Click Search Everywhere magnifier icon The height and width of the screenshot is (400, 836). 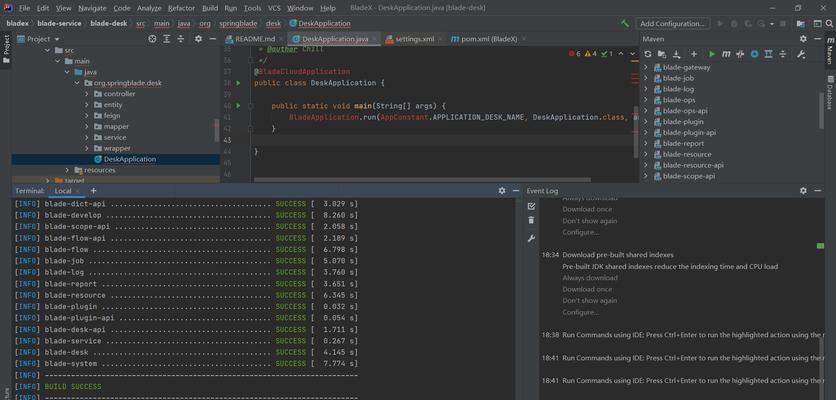pos(830,23)
